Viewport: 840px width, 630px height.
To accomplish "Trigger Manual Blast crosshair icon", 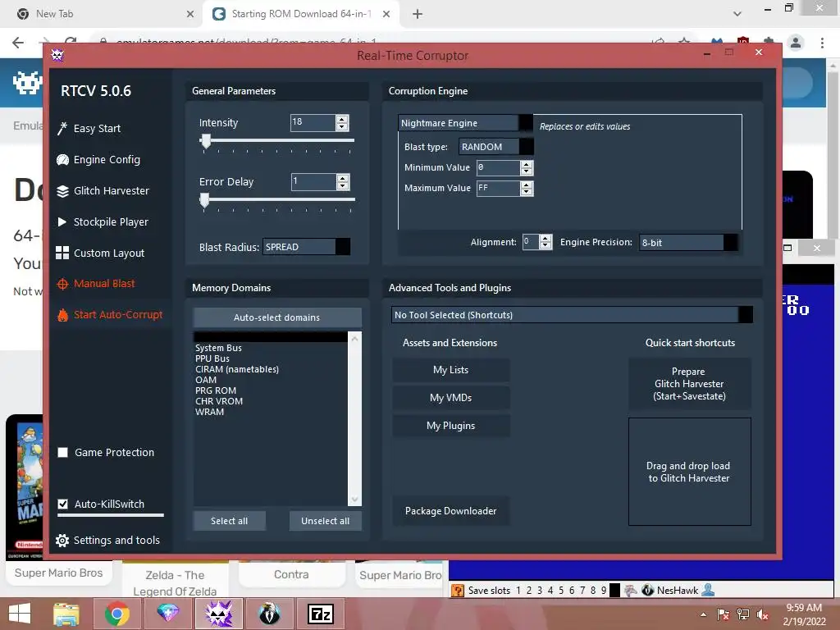I will 62,284.
